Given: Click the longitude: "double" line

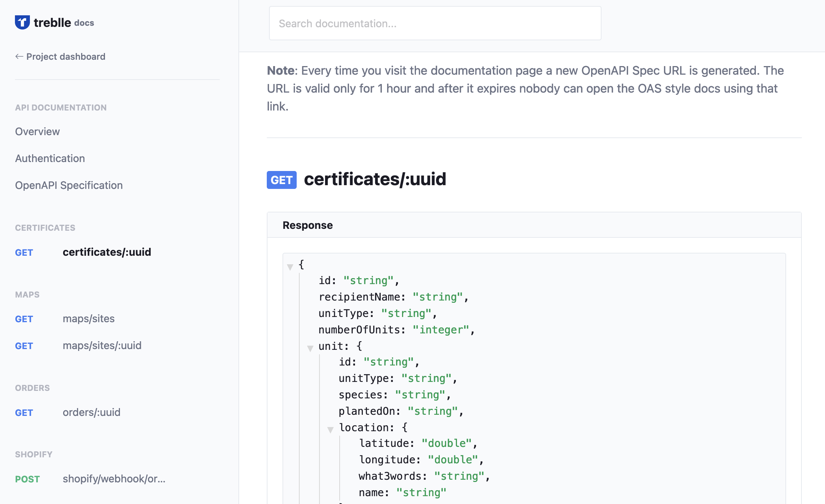Looking at the screenshot, I should (421, 460).
